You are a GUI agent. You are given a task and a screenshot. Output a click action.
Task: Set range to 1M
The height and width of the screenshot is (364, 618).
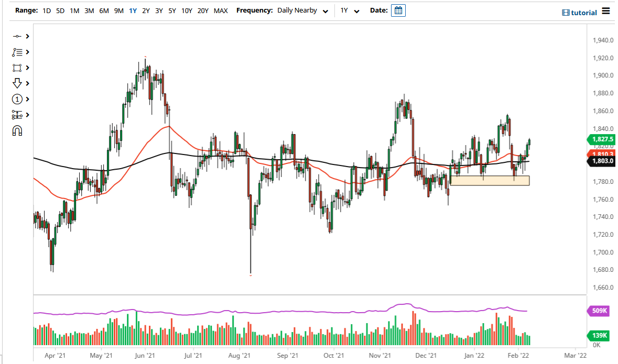(x=74, y=10)
